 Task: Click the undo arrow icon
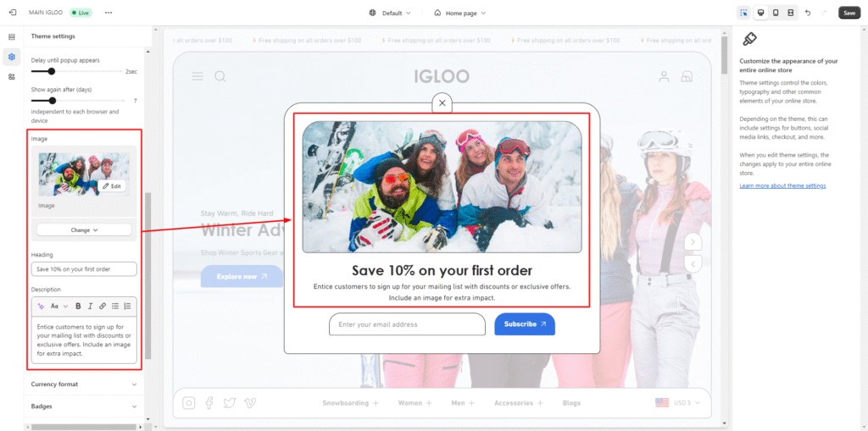pyautogui.click(x=808, y=13)
